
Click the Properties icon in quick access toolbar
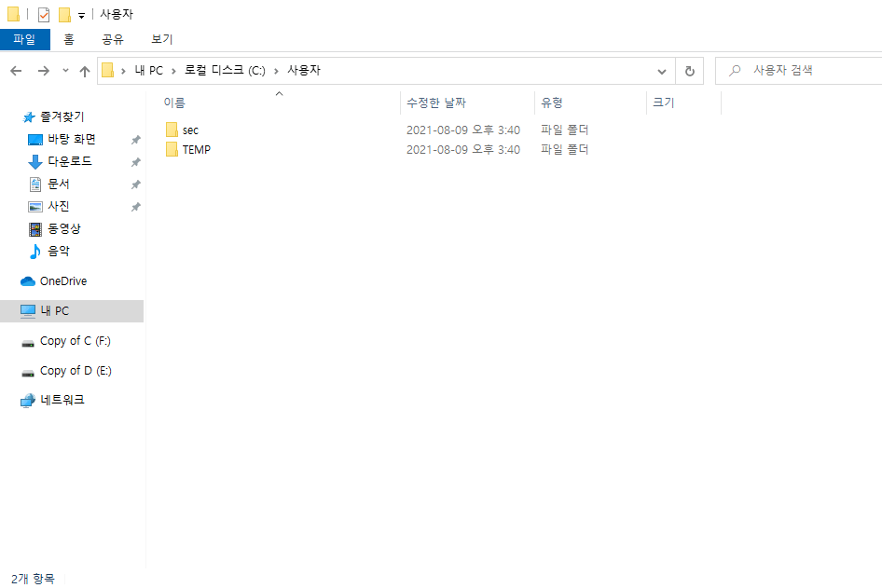pyautogui.click(x=44, y=15)
